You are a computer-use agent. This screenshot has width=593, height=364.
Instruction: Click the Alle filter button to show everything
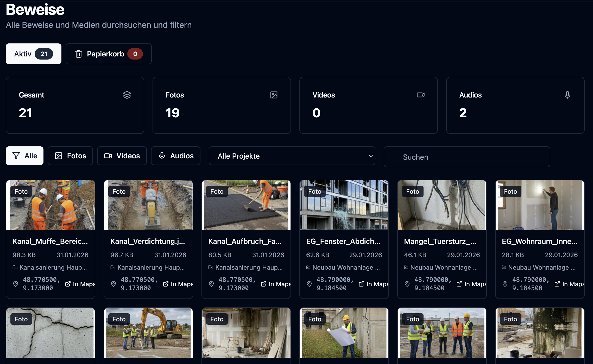tap(24, 156)
